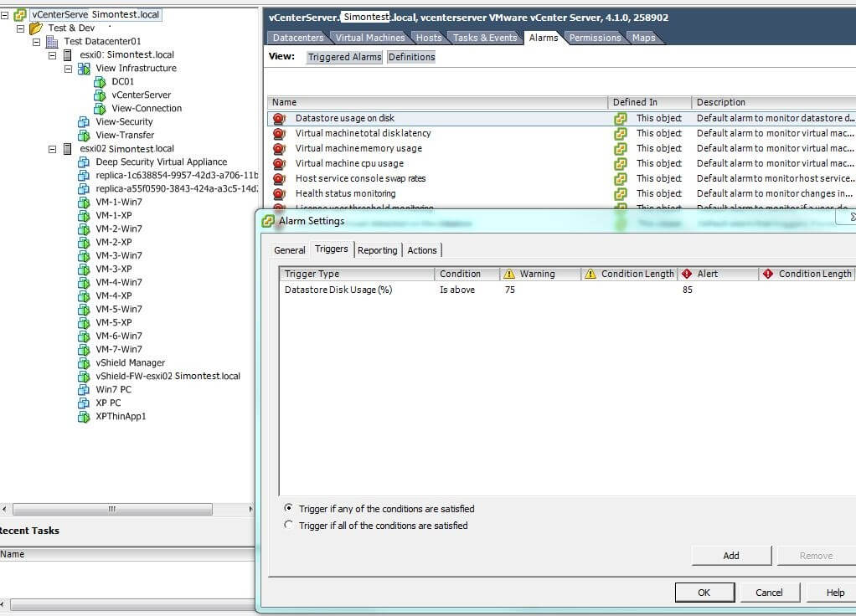The width and height of the screenshot is (856, 616).
Task: Click the VM icon beside VM-5-Win7
Action: tap(84, 309)
